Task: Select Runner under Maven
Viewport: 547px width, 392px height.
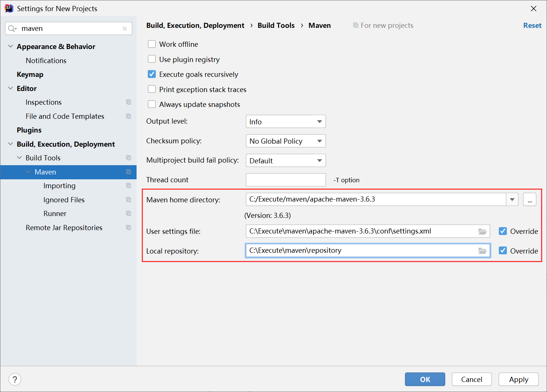Action: (x=55, y=213)
